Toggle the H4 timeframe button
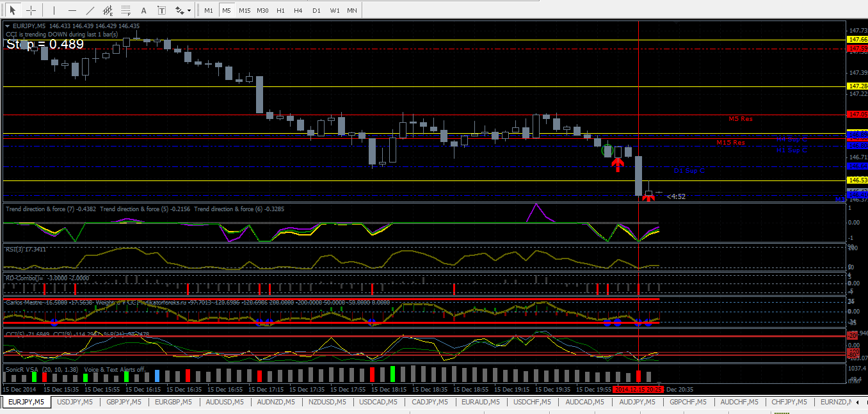 tap(298, 10)
